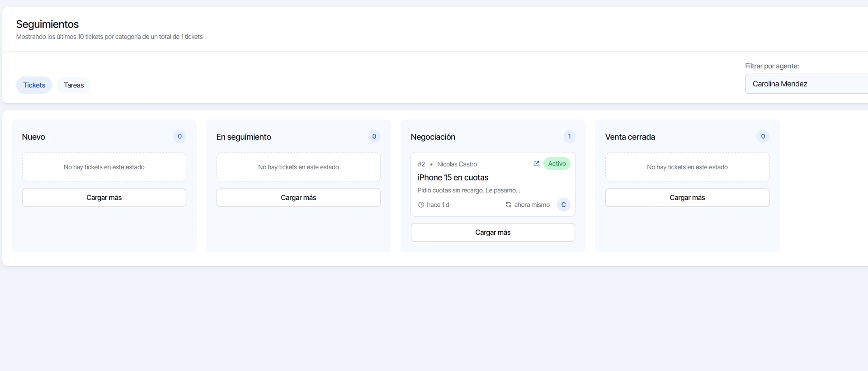Click the En seguimiento count badge
This screenshot has height=371, width=868.
point(374,137)
